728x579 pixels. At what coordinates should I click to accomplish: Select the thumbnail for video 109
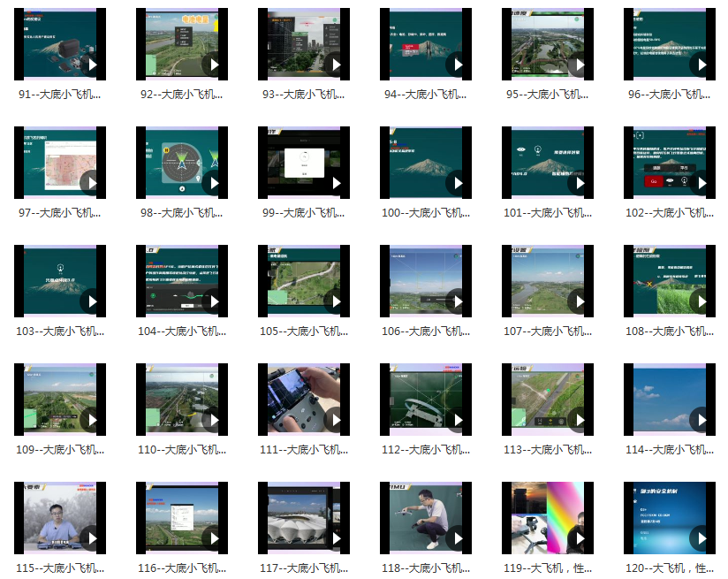tap(51, 399)
